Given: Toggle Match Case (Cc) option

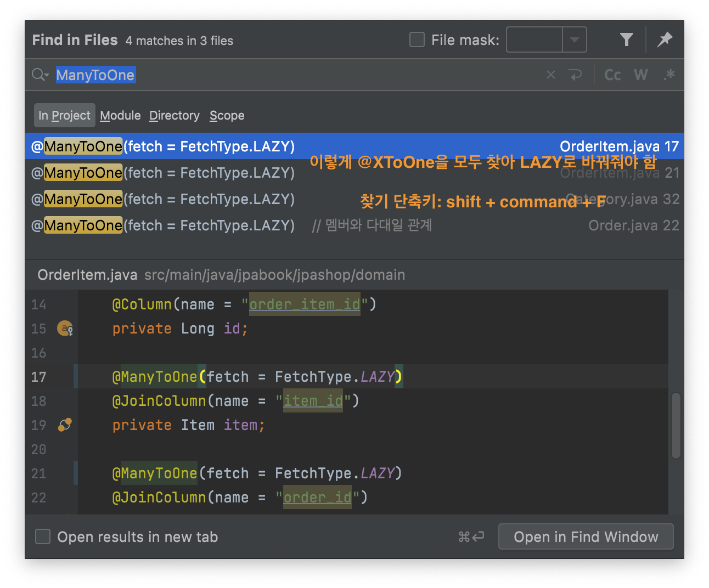Looking at the screenshot, I should 612,75.
